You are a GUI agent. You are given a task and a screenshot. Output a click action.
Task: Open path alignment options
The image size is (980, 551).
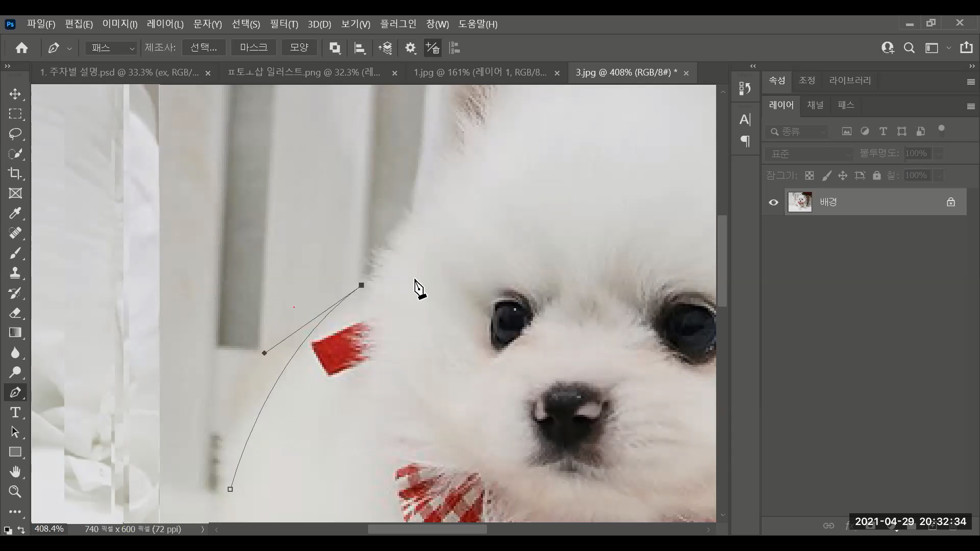pyautogui.click(x=360, y=48)
